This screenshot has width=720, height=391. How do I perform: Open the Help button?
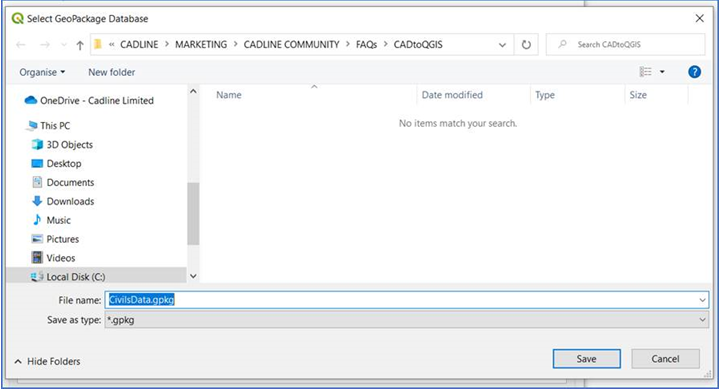click(694, 72)
